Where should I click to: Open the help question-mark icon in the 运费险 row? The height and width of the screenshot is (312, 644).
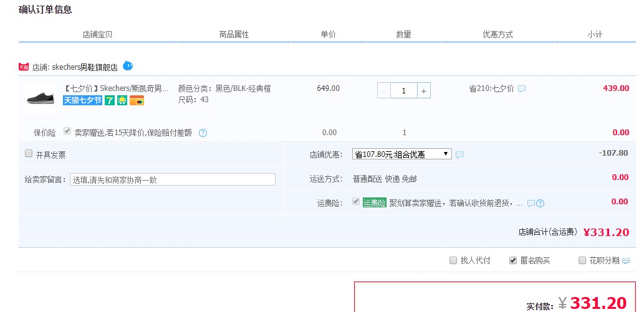pos(540,203)
